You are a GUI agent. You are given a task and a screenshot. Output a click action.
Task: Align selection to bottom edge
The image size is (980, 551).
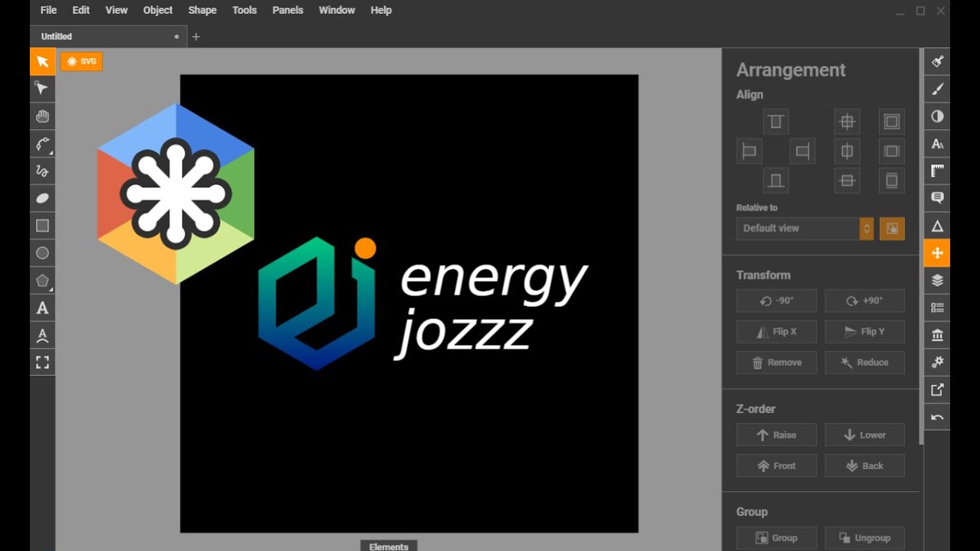tap(776, 181)
